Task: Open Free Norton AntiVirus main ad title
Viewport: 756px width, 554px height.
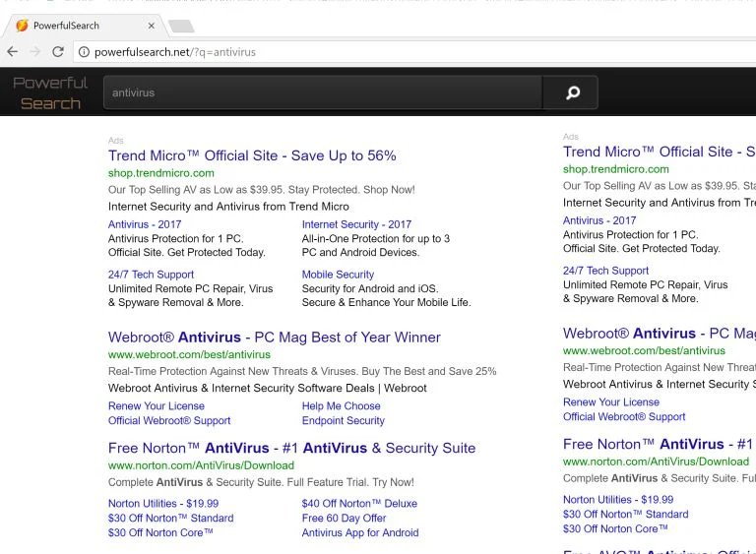Action: coord(291,448)
